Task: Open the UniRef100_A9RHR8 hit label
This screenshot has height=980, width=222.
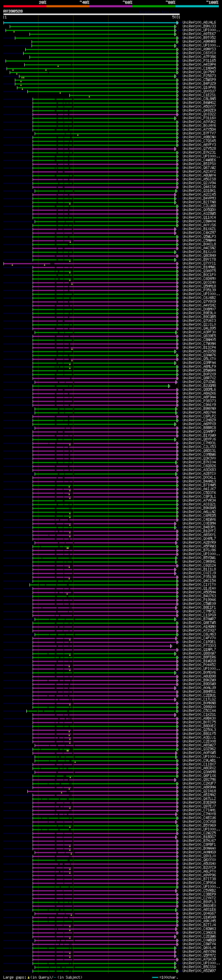Action: tap(199, 41)
